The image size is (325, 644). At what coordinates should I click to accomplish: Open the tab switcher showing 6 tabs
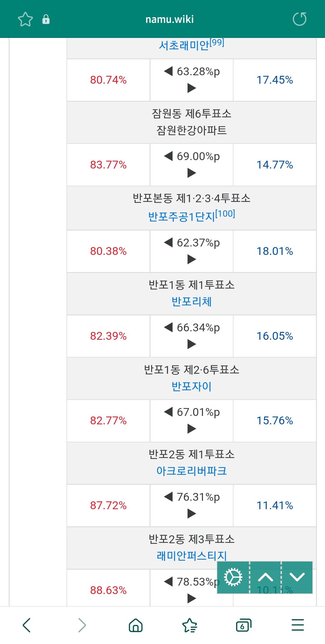(243, 625)
